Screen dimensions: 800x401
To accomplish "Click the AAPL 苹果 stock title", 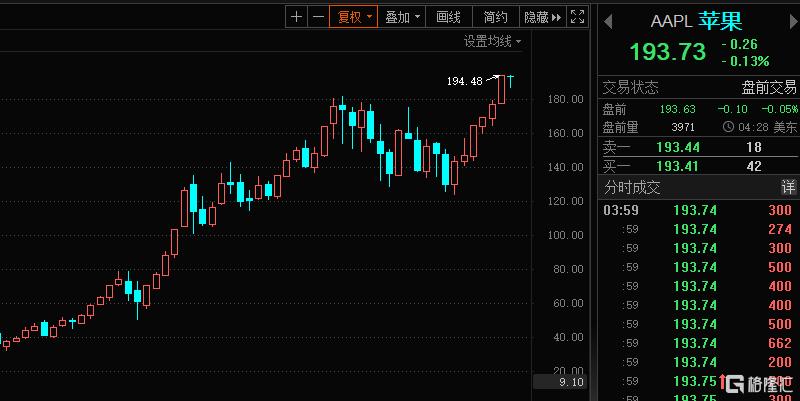I will (696, 21).
